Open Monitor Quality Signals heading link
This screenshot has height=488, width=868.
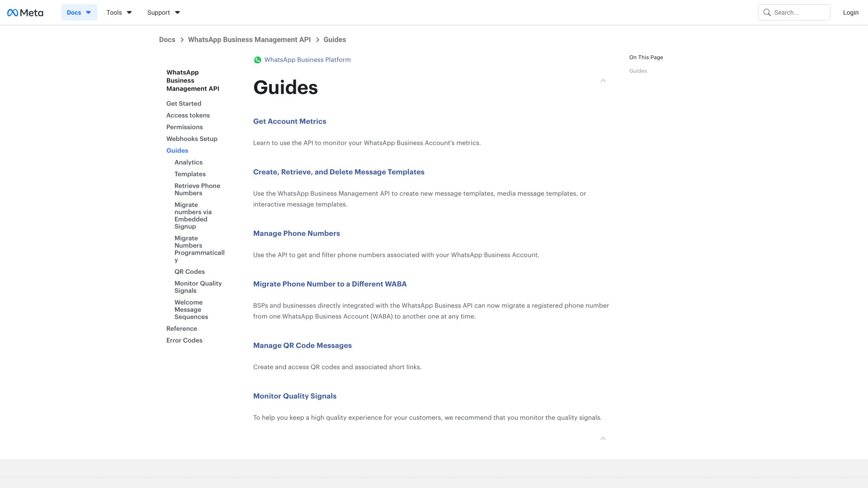pyautogui.click(x=295, y=396)
